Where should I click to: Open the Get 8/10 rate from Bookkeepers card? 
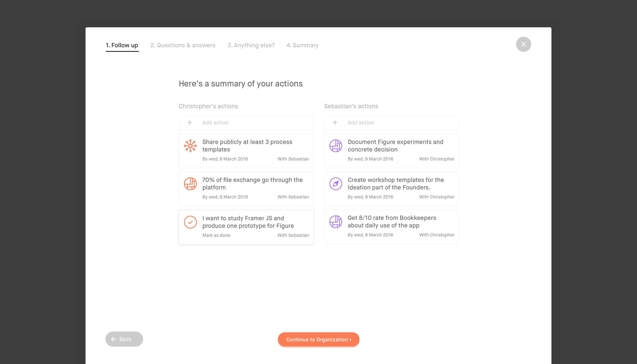(392, 222)
